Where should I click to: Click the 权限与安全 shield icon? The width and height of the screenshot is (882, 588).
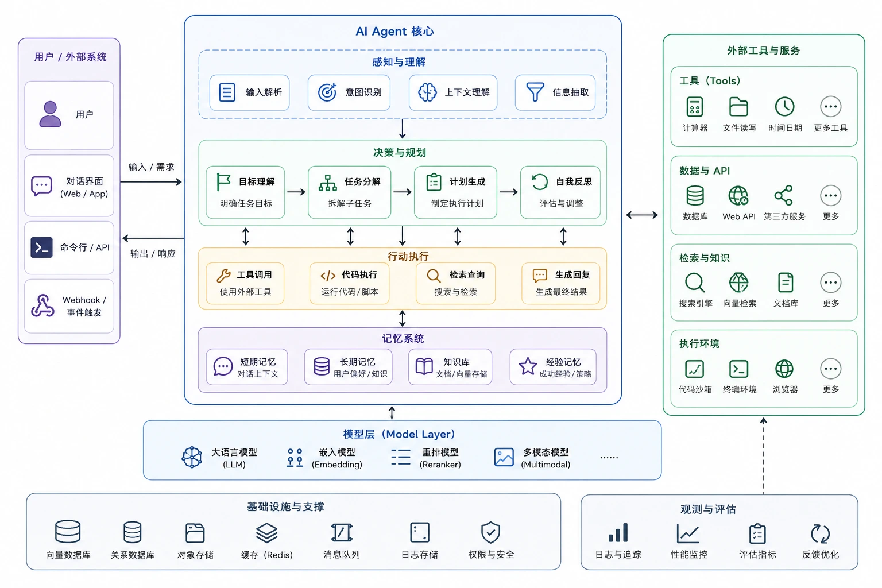tap(490, 532)
